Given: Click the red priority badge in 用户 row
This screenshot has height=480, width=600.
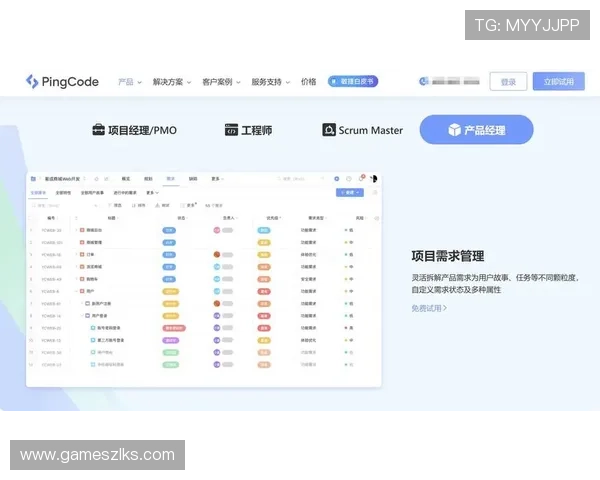Looking at the screenshot, I should [264, 291].
